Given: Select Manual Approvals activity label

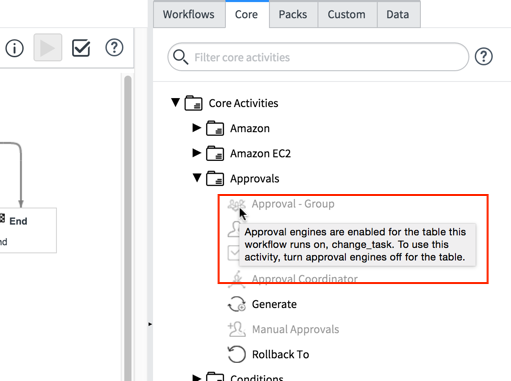Looking at the screenshot, I should point(296,330).
